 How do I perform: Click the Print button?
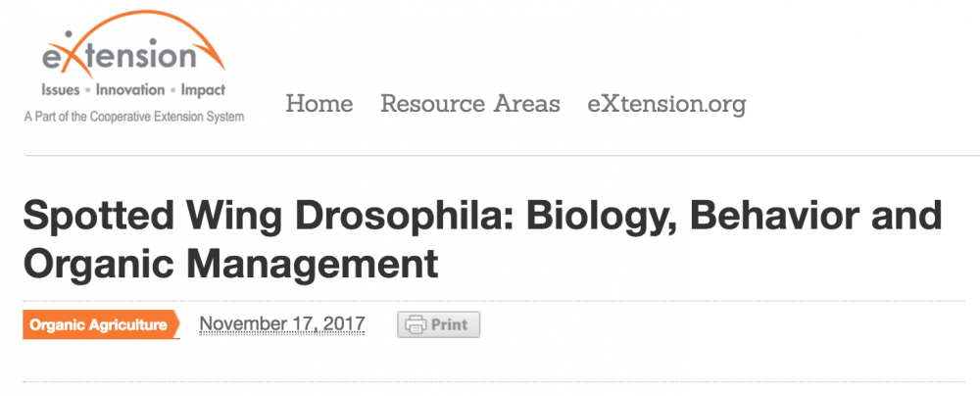(439, 324)
